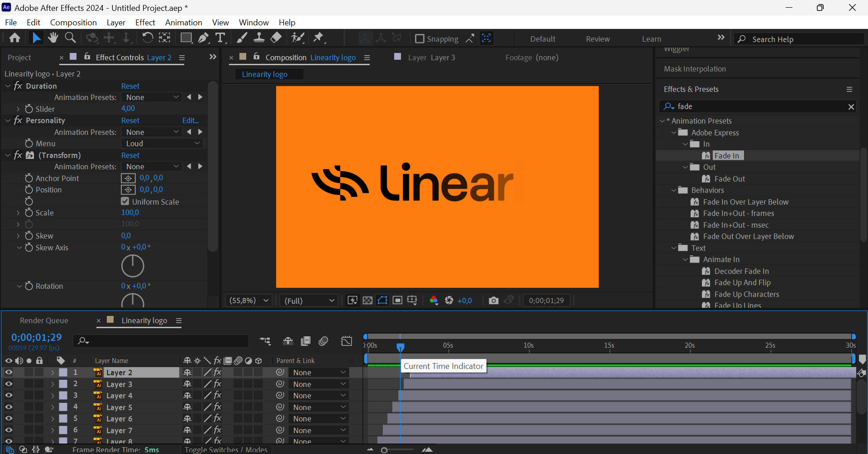
Task: Select the Roto Brush tool
Action: (298, 38)
